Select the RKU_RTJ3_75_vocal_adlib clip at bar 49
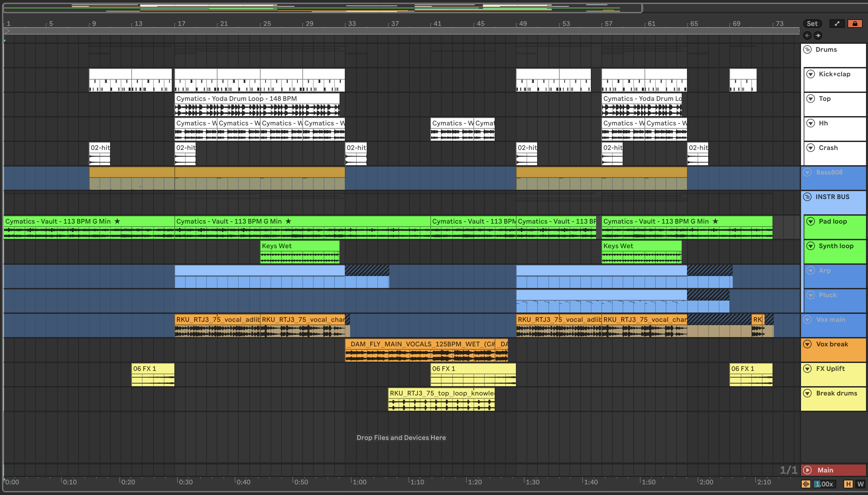The width and height of the screenshot is (868, 495). (x=559, y=325)
